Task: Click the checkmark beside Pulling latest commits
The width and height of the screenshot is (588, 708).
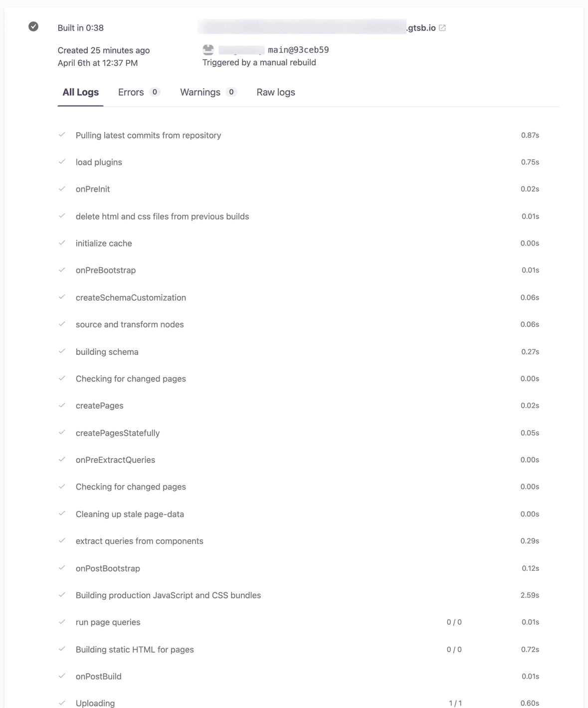Action: pos(62,135)
